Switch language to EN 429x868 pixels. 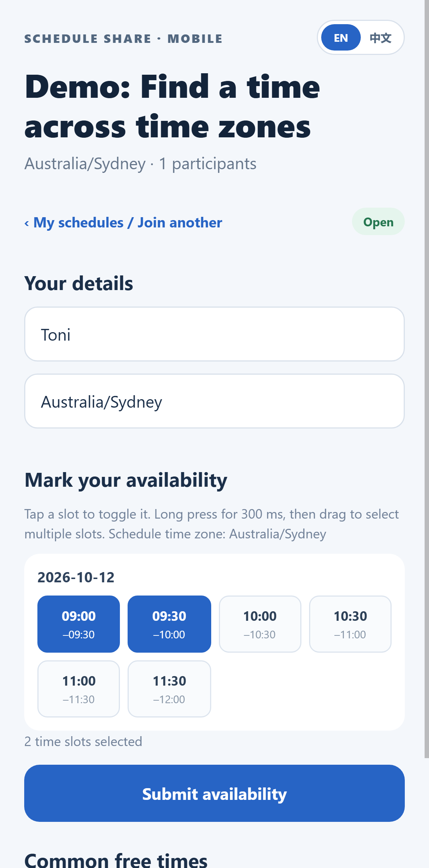click(341, 37)
